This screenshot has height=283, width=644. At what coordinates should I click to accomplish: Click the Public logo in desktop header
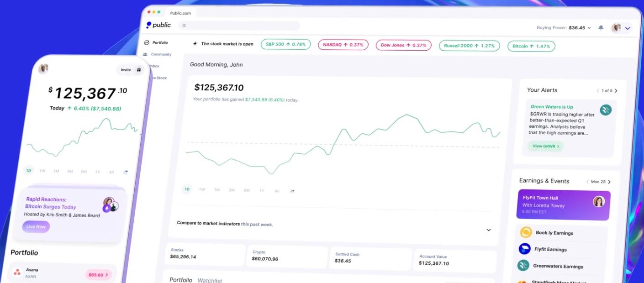[x=158, y=25]
